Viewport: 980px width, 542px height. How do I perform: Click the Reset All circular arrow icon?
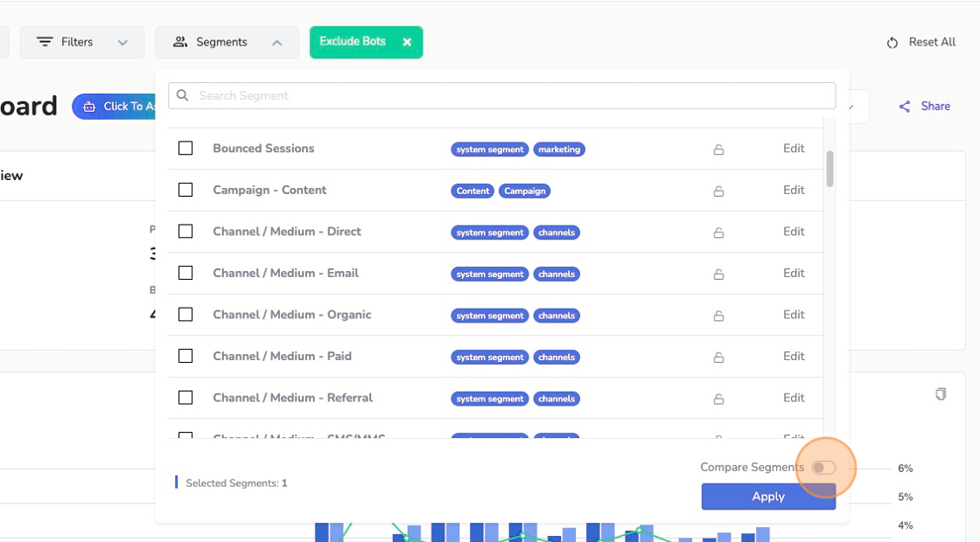(x=892, y=43)
